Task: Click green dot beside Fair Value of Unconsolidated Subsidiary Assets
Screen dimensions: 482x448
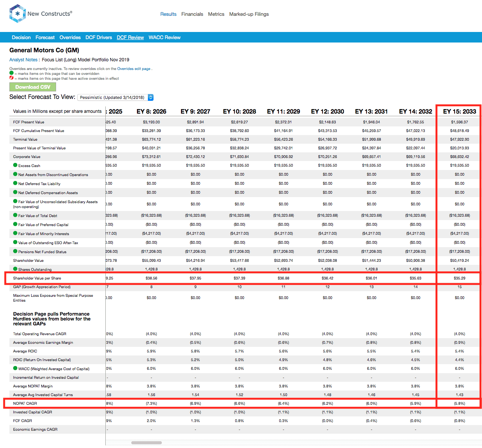Action: 15,201
